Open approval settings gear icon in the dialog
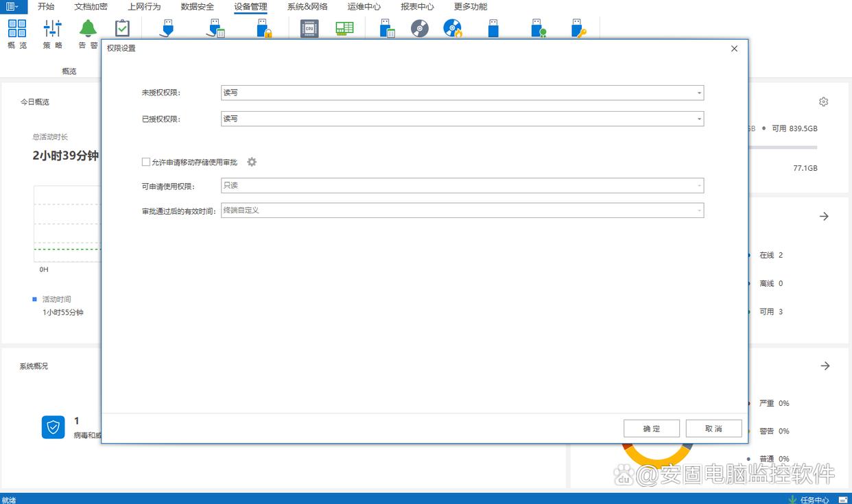852x504 pixels. point(252,162)
